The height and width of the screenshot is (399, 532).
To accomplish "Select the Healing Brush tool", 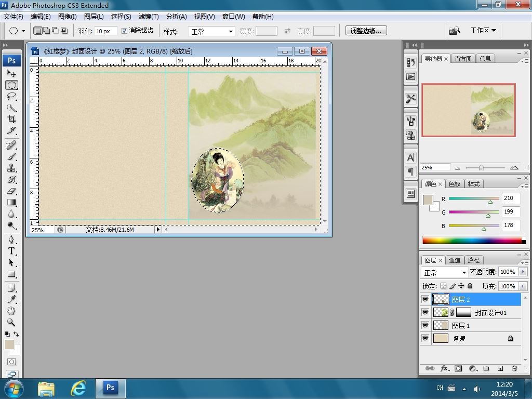I will click(11, 145).
